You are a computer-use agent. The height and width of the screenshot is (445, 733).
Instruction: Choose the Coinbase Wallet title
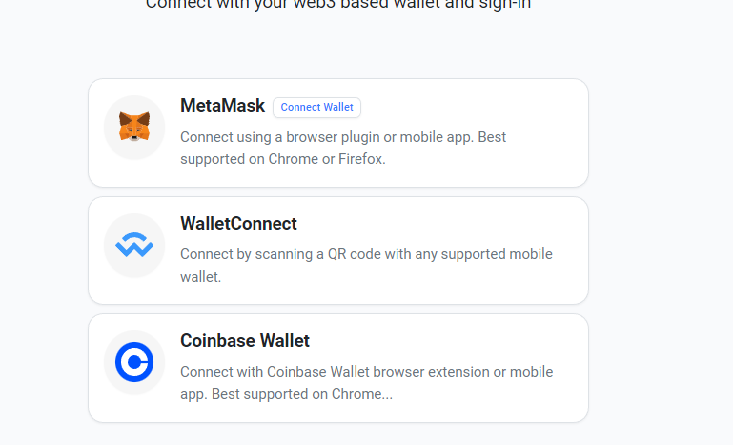click(x=245, y=341)
